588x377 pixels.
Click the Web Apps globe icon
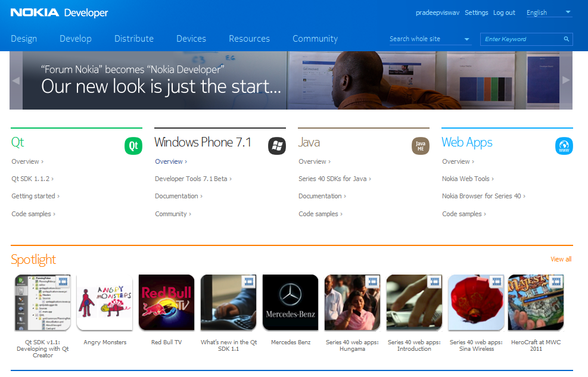tap(564, 146)
